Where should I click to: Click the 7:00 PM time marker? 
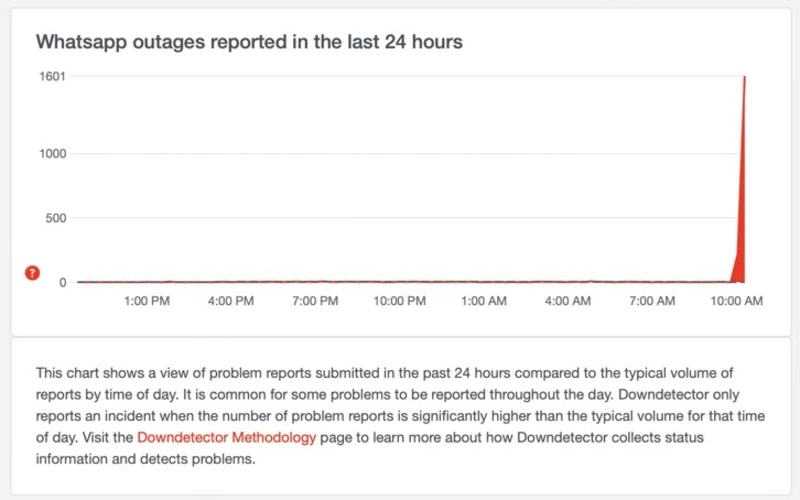[x=315, y=302]
